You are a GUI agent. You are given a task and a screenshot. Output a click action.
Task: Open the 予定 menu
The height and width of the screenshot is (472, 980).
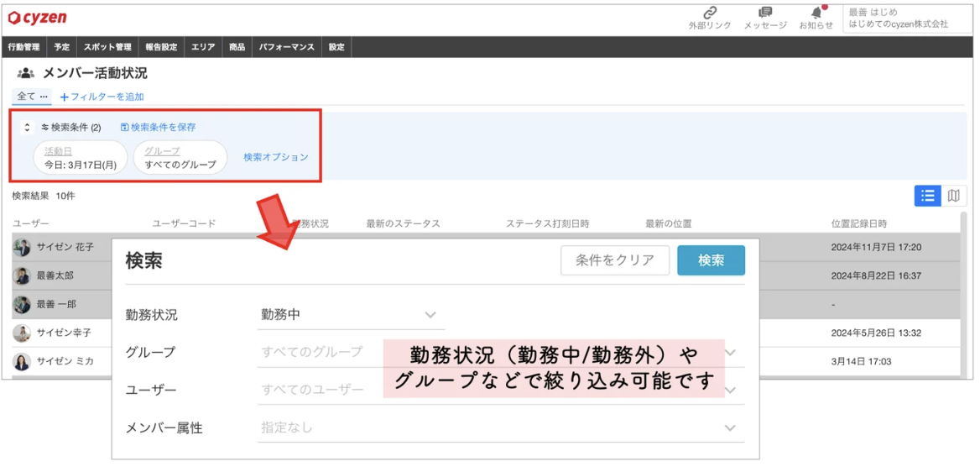61,47
